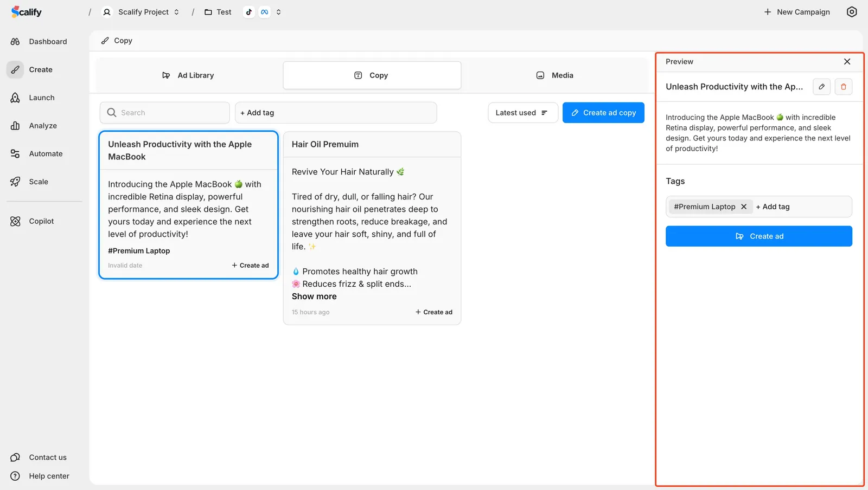Screen dimensions: 868x490
Task: Open Copilot from the sidebar
Action: click(x=41, y=221)
